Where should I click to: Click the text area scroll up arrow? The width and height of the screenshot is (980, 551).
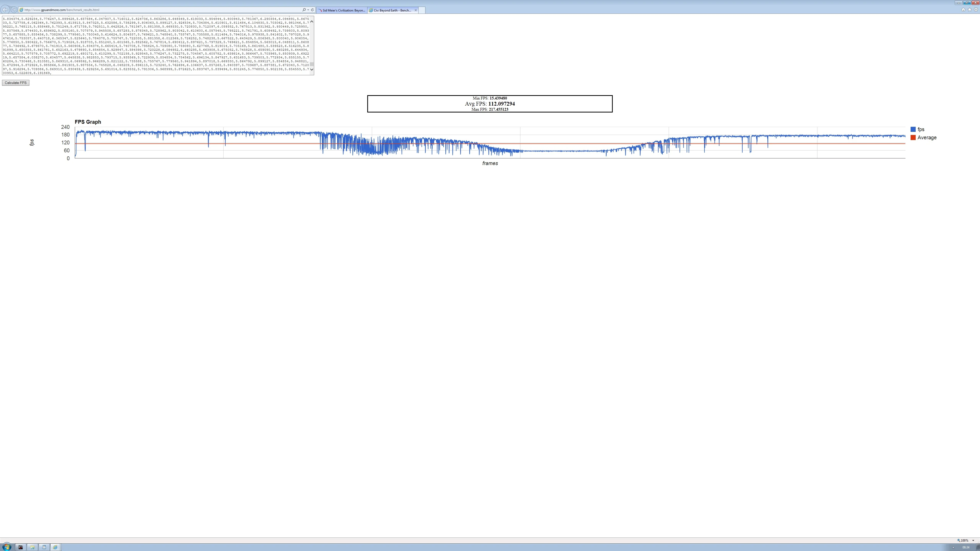(312, 22)
